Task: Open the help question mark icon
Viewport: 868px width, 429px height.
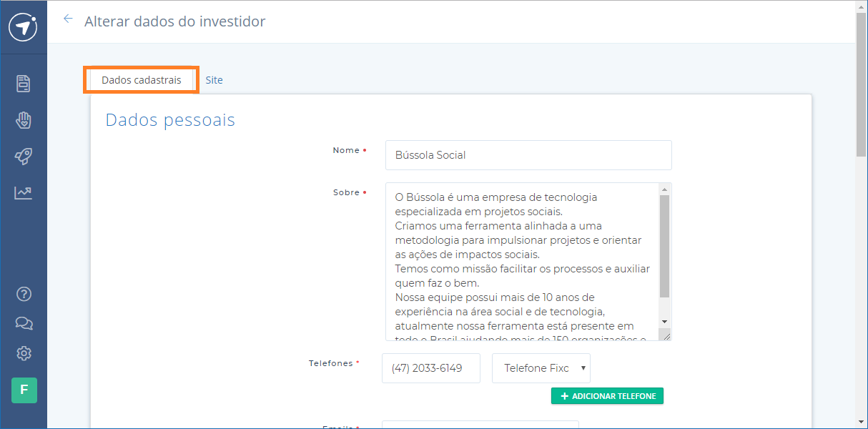Action: click(24, 294)
